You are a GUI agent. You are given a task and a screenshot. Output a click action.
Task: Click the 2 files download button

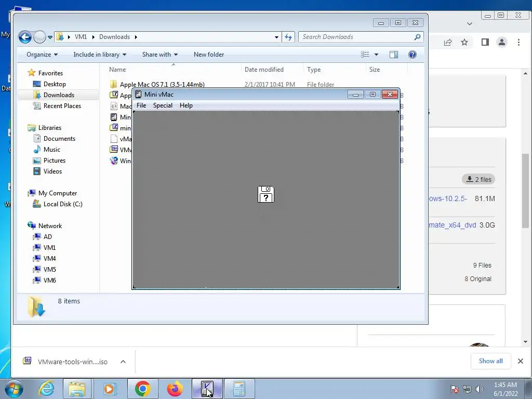pyautogui.click(x=478, y=179)
